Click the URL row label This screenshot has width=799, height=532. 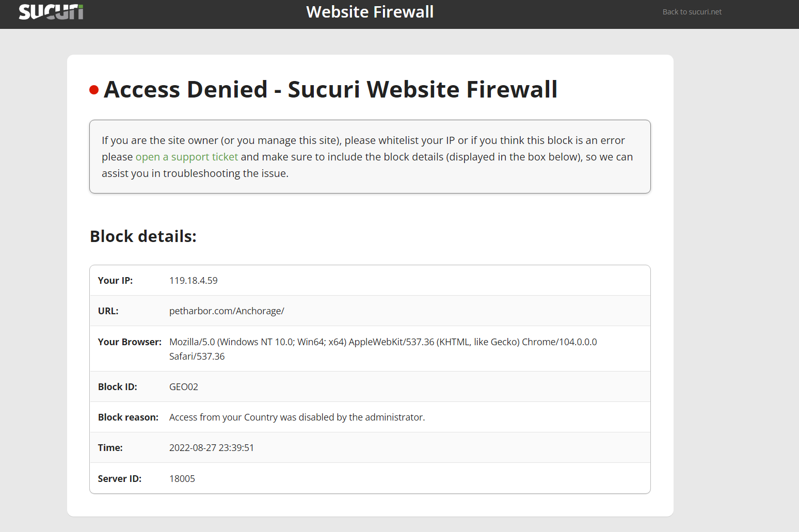coord(108,311)
